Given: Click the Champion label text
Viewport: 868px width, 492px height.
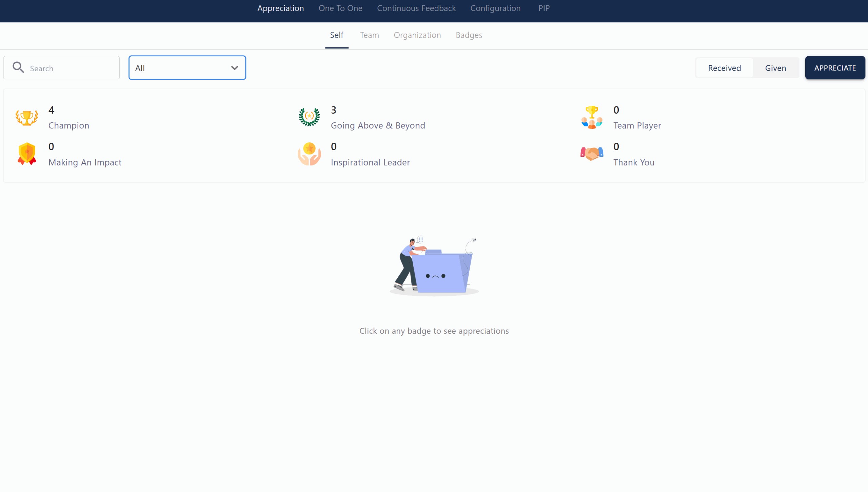Looking at the screenshot, I should coord(69,125).
